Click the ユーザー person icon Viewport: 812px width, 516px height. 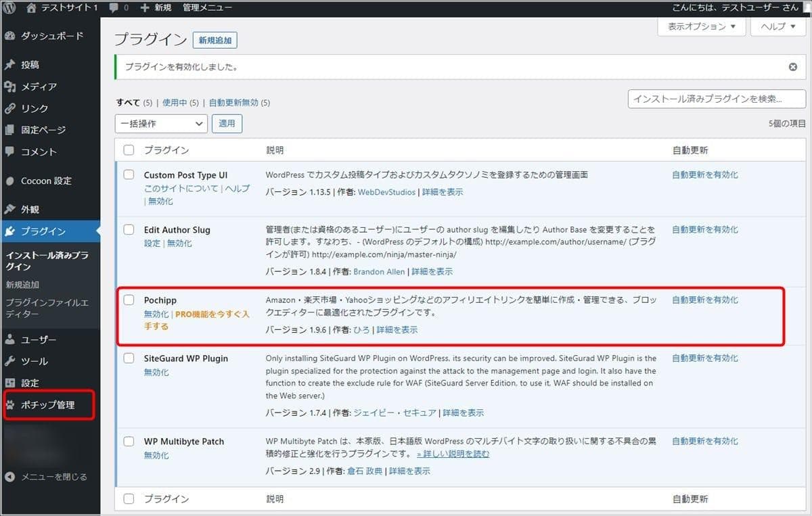pyautogui.click(x=10, y=339)
